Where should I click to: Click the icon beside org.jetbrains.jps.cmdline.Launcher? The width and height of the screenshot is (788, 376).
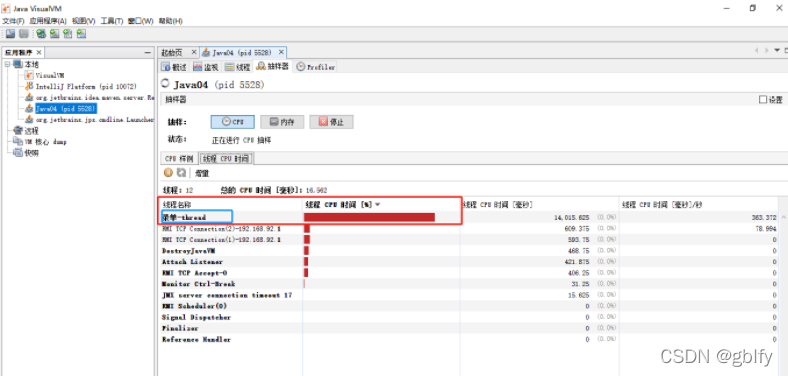coord(29,119)
